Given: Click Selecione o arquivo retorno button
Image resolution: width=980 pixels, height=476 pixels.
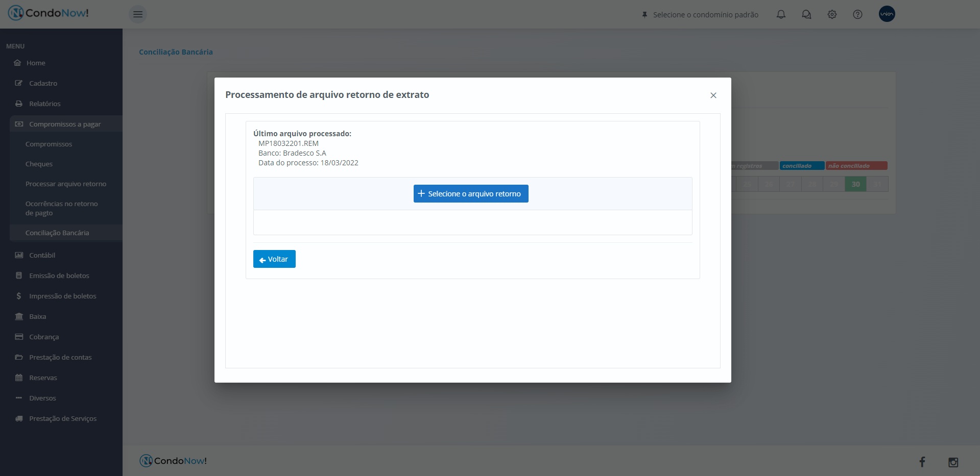Looking at the screenshot, I should [470, 194].
